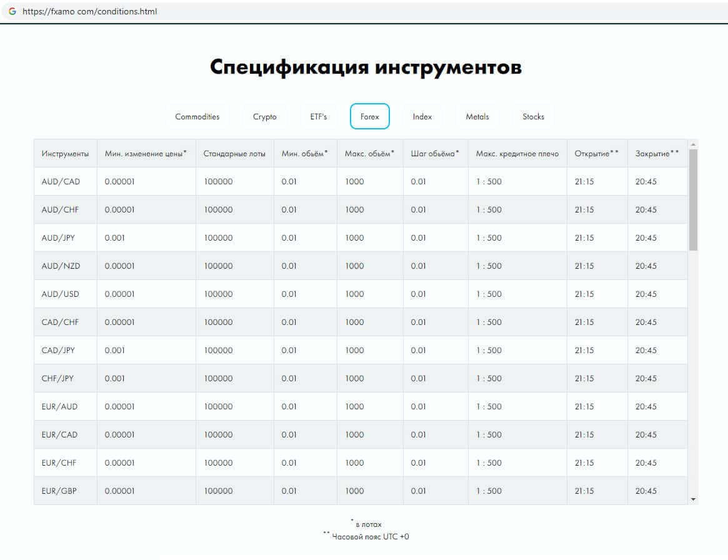Viewport: 728px width, 560px height.
Task: Click the 0.001 price step for CHF/JPY
Action: coord(115,379)
